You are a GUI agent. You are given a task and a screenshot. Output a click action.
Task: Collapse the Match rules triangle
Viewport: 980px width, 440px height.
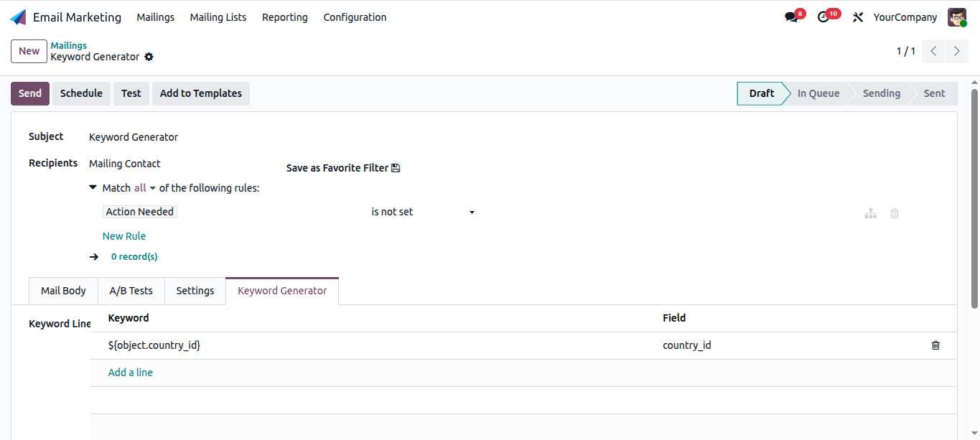(x=93, y=187)
